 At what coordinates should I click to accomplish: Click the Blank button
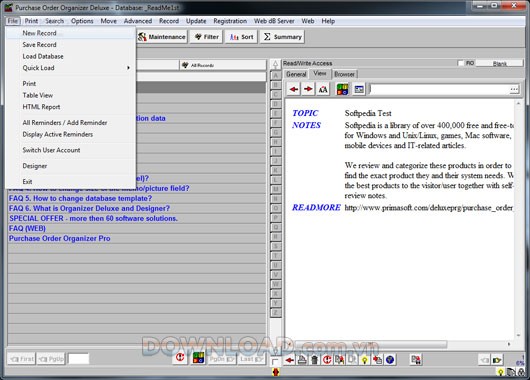tap(499, 63)
